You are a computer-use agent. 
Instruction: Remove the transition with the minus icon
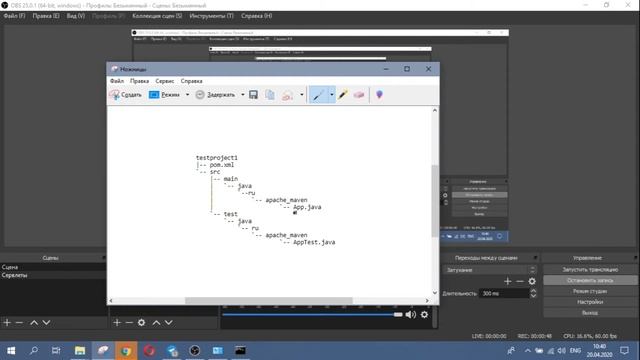pyautogui.click(x=520, y=281)
